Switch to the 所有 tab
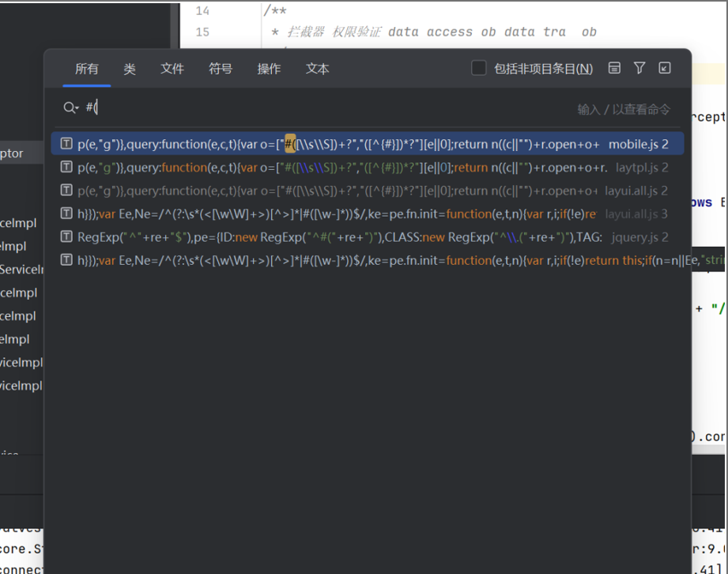The height and width of the screenshot is (574, 728). [87, 70]
